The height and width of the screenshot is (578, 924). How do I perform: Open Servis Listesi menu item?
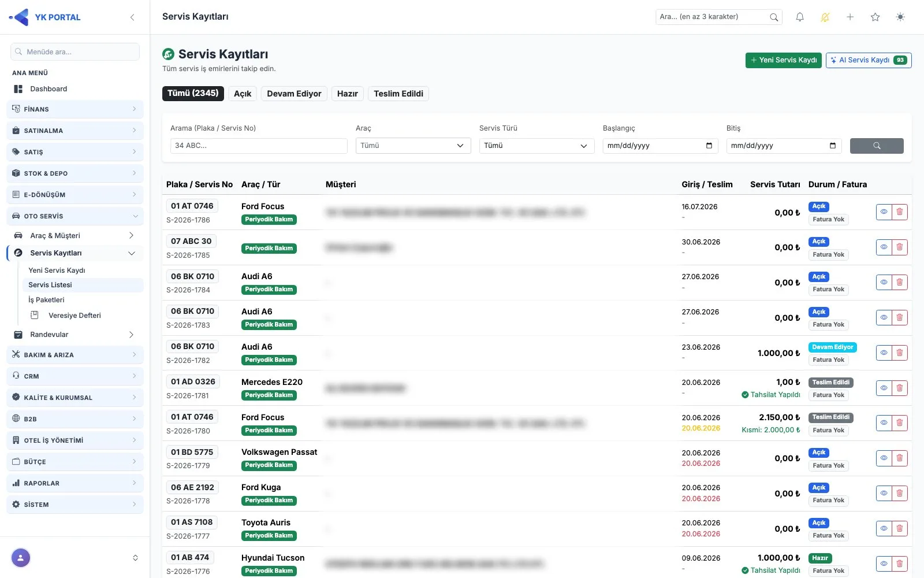[83, 285]
